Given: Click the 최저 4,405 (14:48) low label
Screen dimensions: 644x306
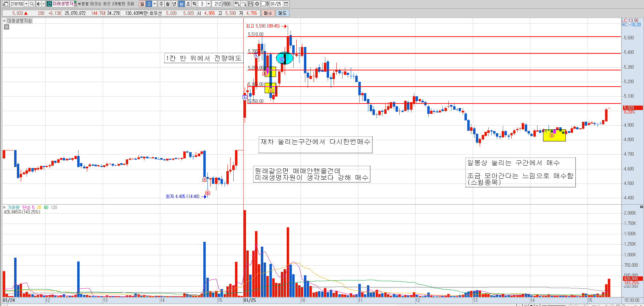Looking at the screenshot, I should click(x=183, y=196).
